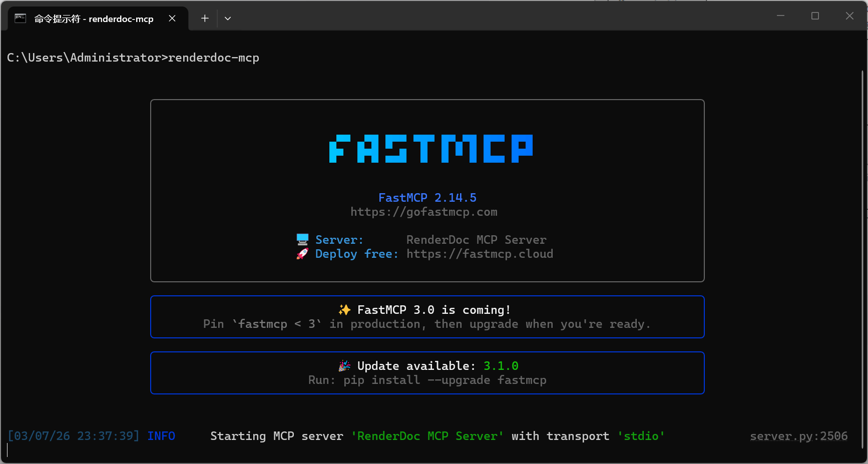Click the terminal vertical scrollbar

[x=862, y=260]
